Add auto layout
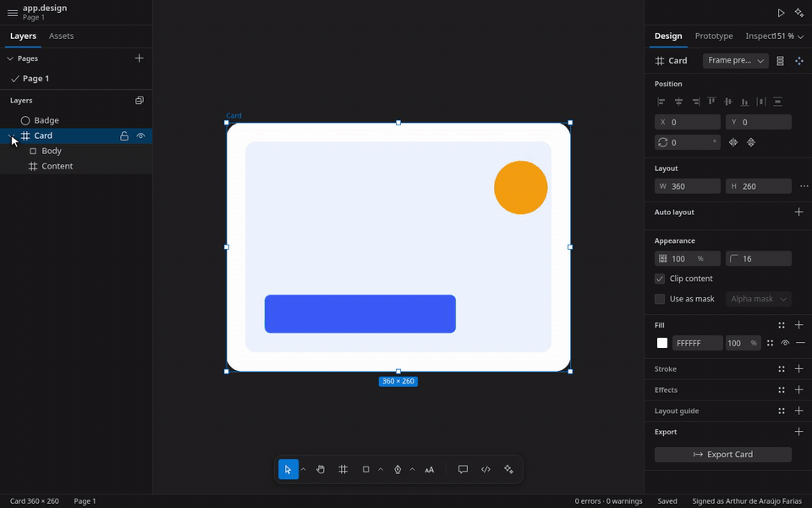The image size is (812, 508). point(799,212)
